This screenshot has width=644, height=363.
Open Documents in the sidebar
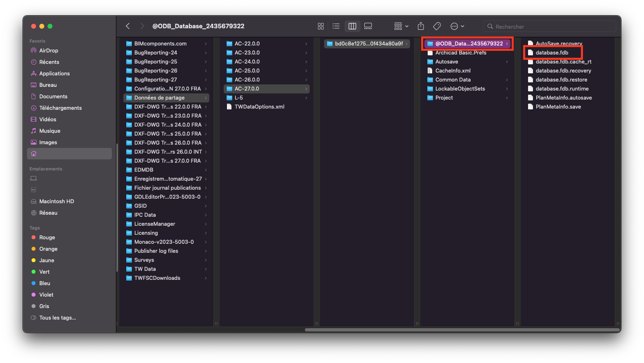(69, 96)
